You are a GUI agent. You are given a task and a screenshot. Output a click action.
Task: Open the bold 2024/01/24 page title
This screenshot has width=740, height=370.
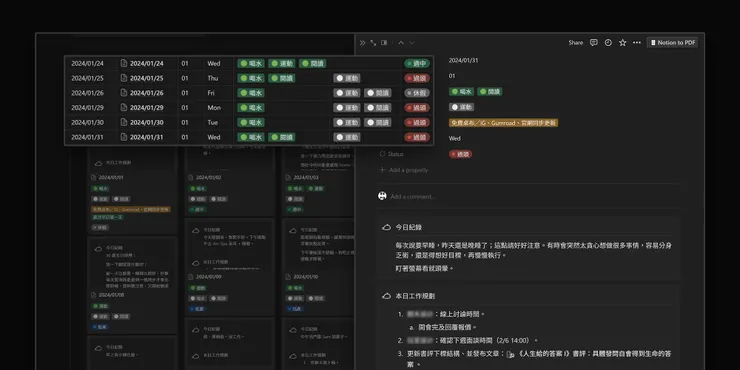[147, 63]
